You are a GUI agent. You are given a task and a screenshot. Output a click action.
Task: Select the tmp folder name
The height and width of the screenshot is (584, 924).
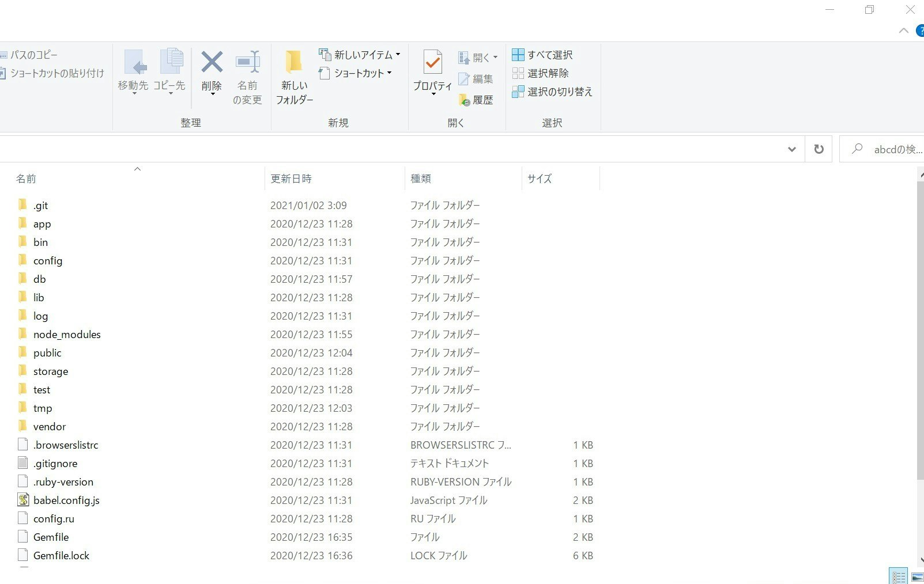43,408
